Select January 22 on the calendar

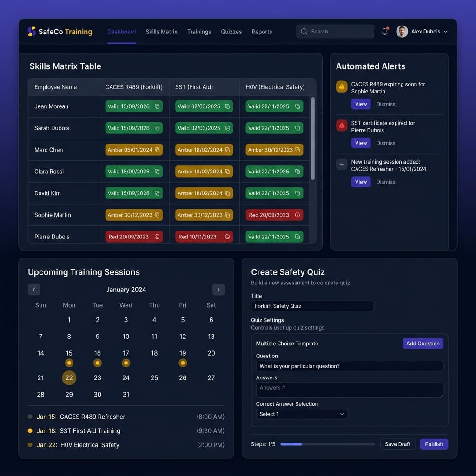(69, 378)
